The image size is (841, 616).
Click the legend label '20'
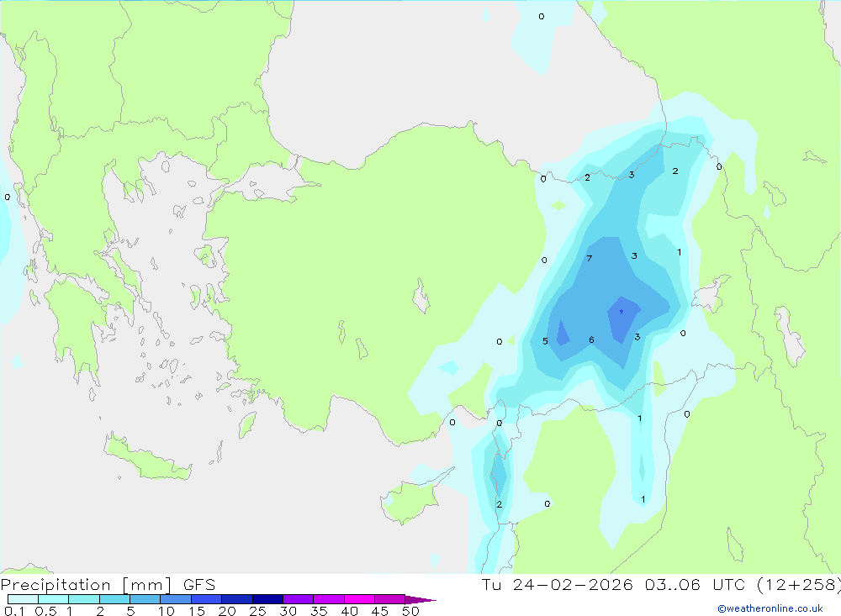pos(227,611)
